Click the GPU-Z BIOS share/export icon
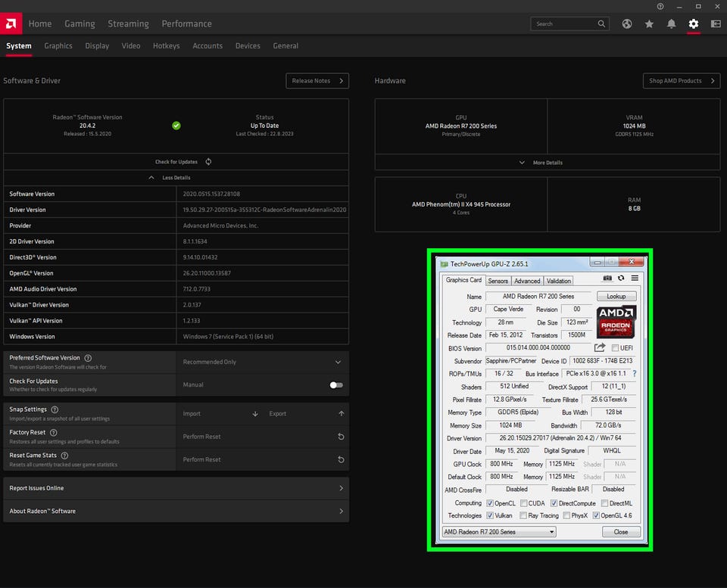The width and height of the screenshot is (727, 588). pyautogui.click(x=600, y=347)
